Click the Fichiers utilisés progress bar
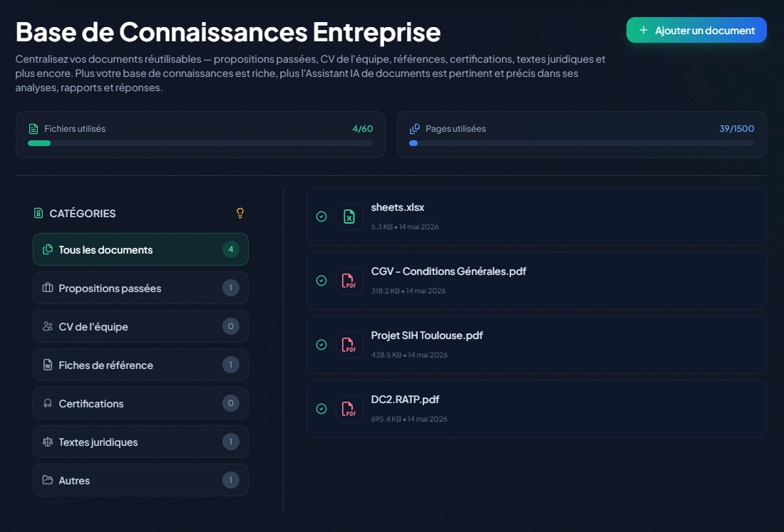This screenshot has width=784, height=532. tap(200, 143)
